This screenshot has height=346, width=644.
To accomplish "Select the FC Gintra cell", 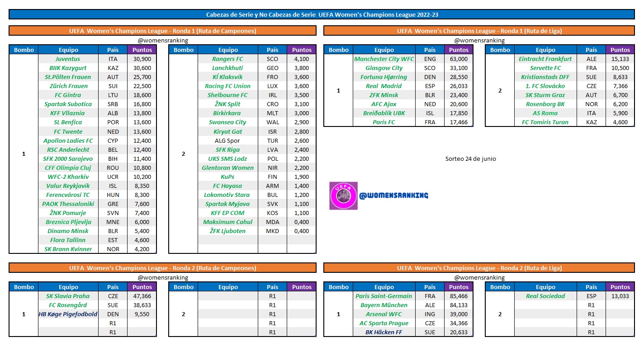I will coord(68,95).
